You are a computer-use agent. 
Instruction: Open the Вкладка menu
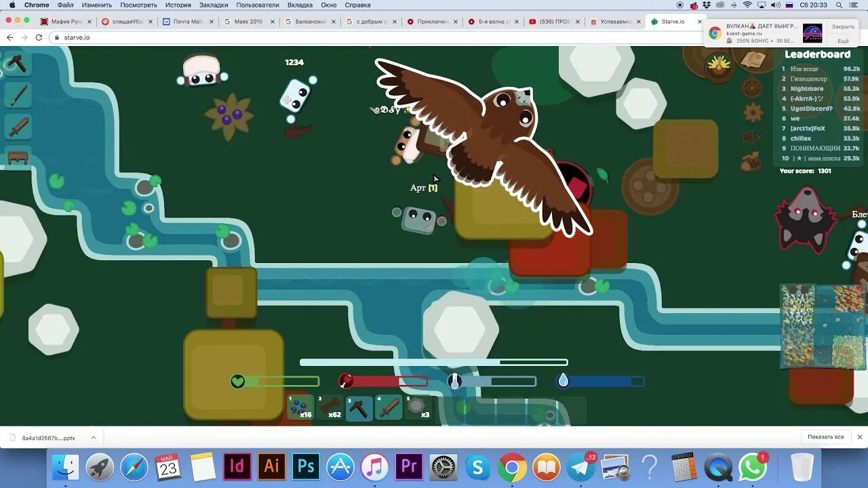[x=300, y=5]
